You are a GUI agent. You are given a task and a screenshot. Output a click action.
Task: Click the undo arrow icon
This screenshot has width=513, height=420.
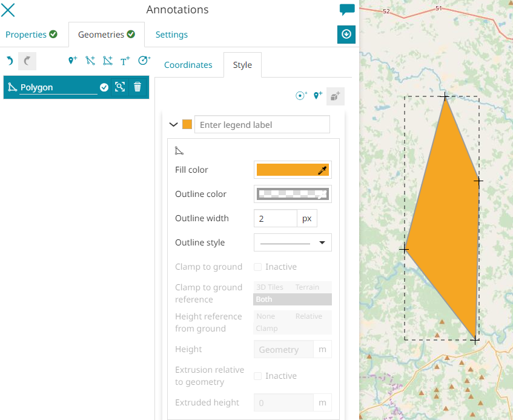(x=10, y=61)
